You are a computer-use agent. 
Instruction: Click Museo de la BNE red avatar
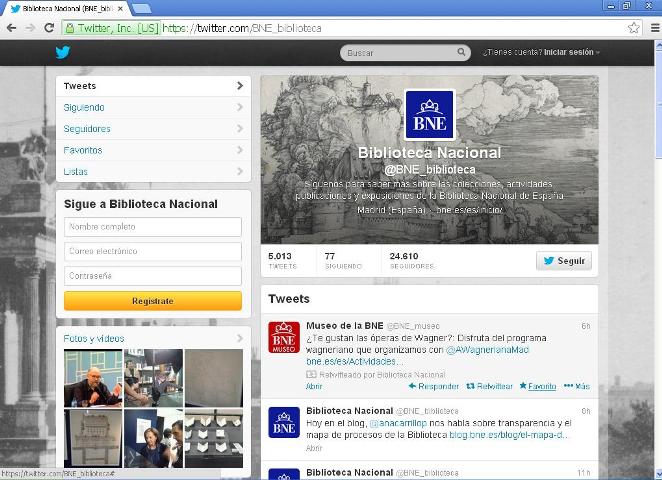click(284, 337)
